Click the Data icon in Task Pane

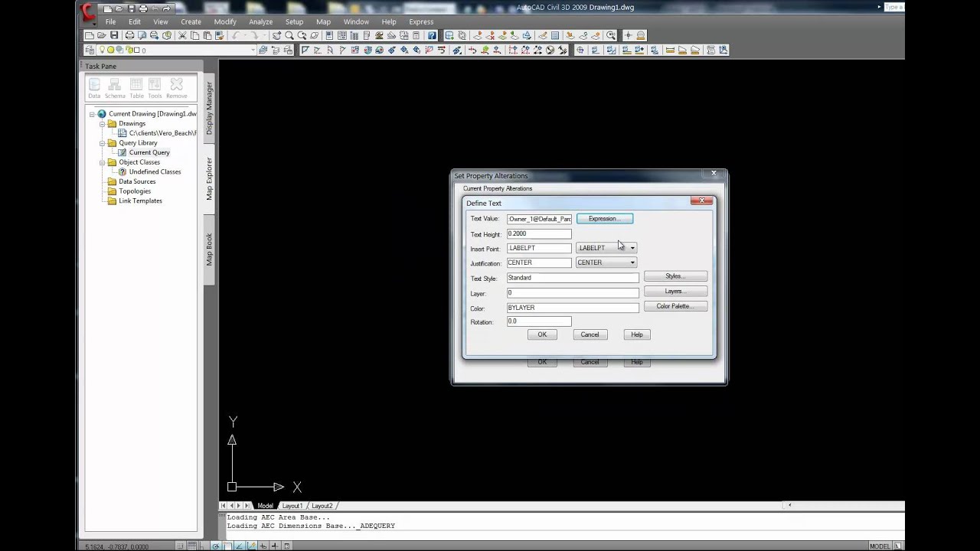pyautogui.click(x=94, y=88)
